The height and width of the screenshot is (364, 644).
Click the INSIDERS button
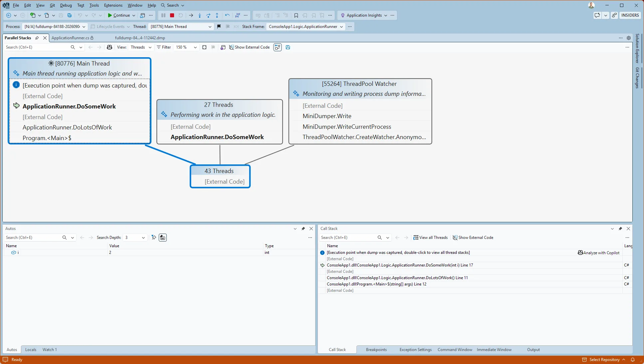[x=630, y=15]
